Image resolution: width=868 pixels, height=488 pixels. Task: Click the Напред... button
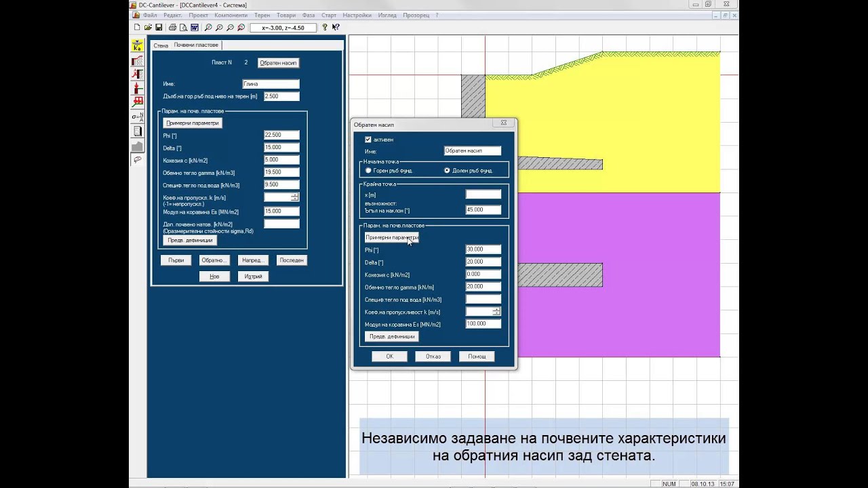pos(253,260)
